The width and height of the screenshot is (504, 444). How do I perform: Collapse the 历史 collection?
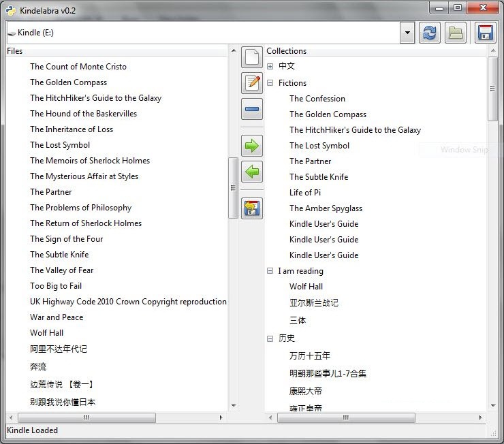[270, 338]
